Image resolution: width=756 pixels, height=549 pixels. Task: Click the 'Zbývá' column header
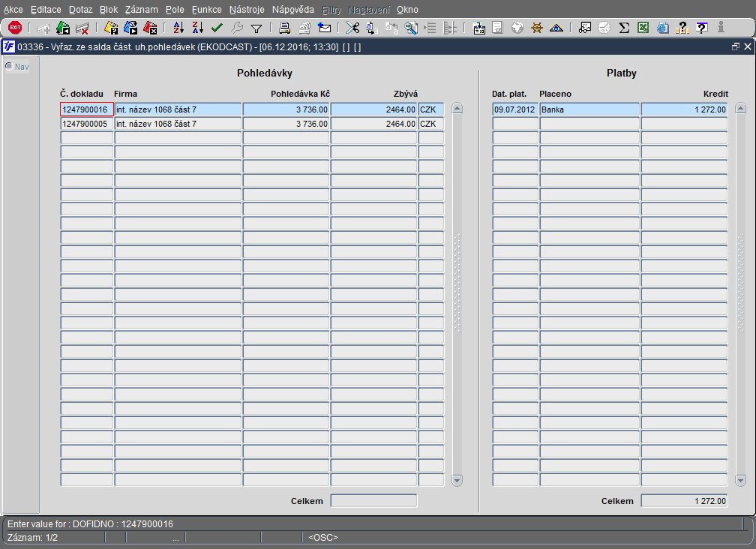coord(406,94)
